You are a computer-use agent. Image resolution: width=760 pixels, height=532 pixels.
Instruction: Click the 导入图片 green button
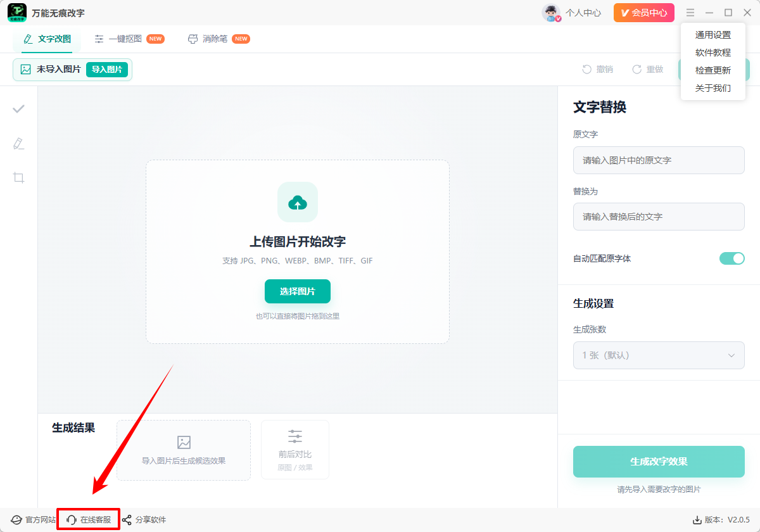pos(107,70)
